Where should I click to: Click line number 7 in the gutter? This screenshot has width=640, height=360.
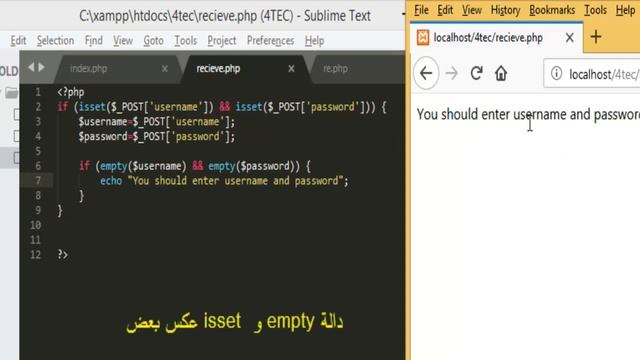tap(38, 180)
